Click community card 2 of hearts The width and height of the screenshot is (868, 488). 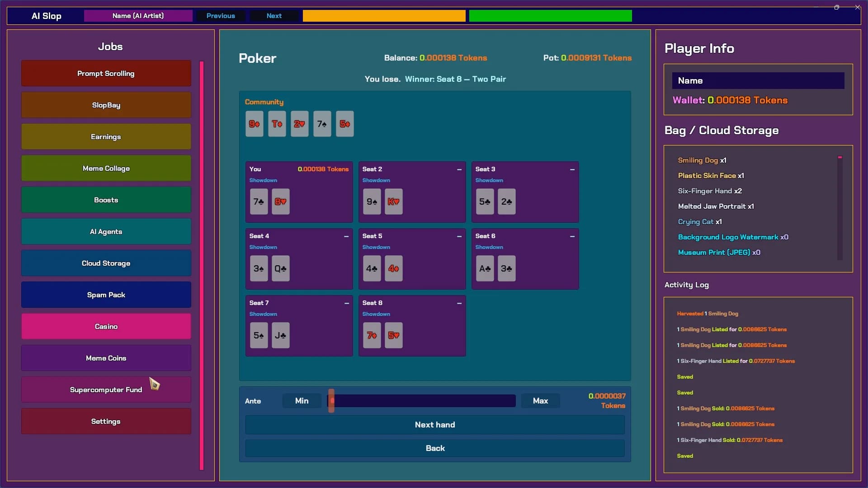300,124
